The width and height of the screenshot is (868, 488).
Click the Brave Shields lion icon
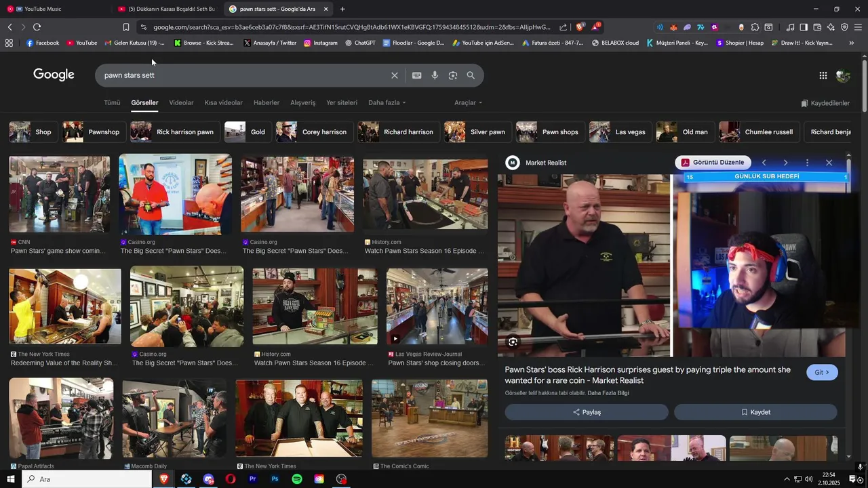(x=580, y=27)
